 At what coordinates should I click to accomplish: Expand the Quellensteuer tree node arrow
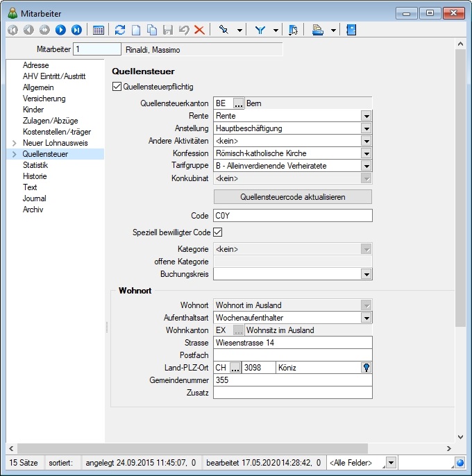click(x=15, y=154)
